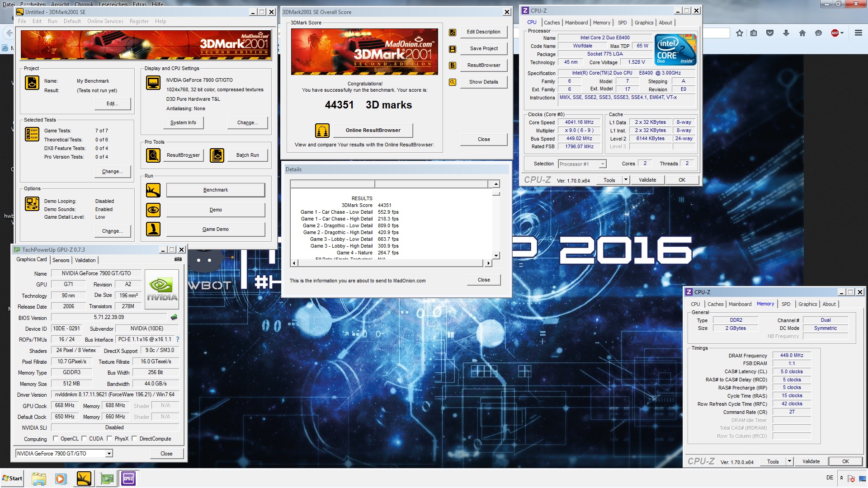This screenshot has height=488, width=868.
Task: Show hidden system tray icons
Action: click(841, 478)
